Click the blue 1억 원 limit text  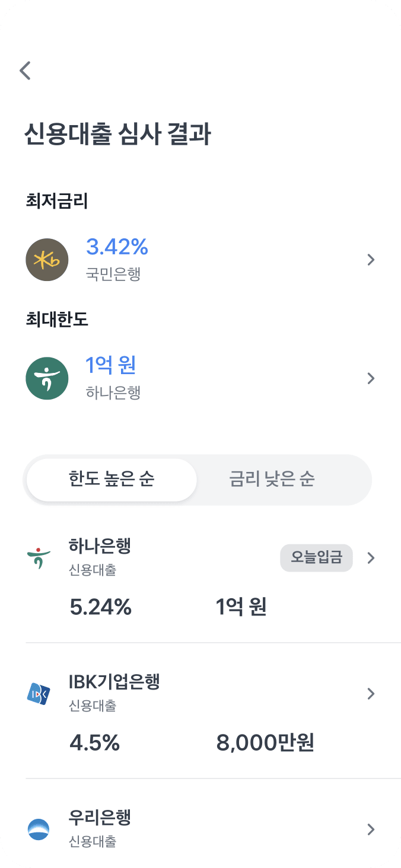click(111, 365)
